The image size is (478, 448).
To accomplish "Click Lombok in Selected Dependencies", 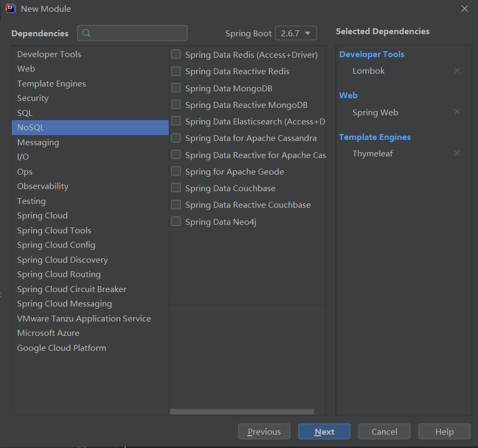I will (x=369, y=70).
